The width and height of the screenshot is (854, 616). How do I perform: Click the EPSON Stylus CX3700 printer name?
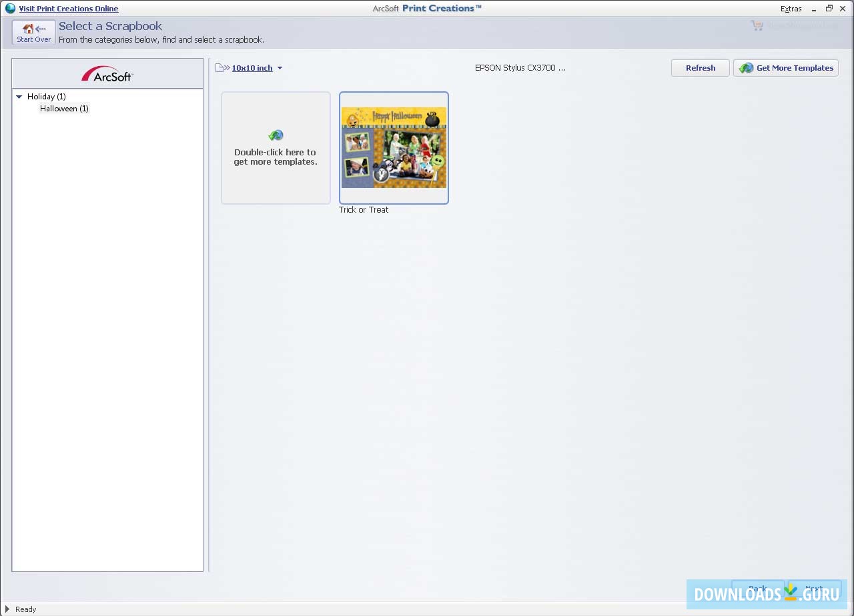click(x=520, y=68)
